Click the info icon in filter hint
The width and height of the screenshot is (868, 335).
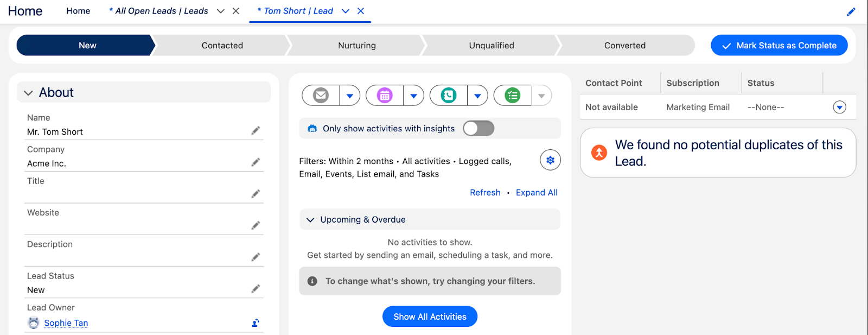(x=312, y=281)
